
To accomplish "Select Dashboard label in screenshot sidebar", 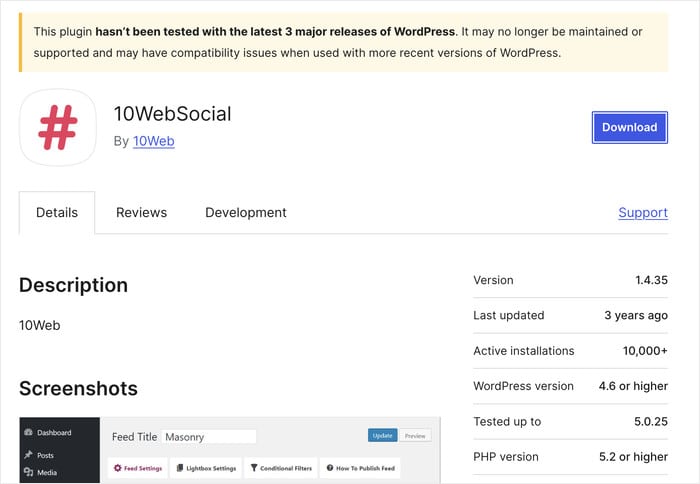I will [x=54, y=433].
